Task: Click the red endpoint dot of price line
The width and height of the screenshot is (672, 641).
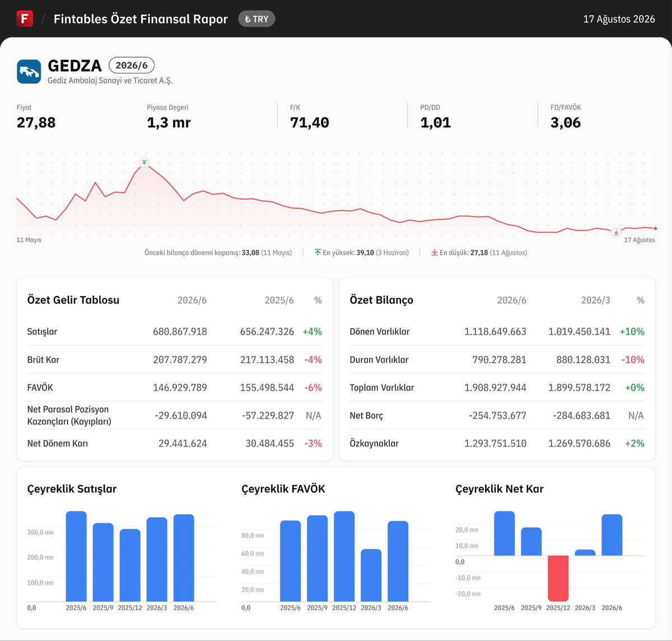Action: tap(655, 228)
